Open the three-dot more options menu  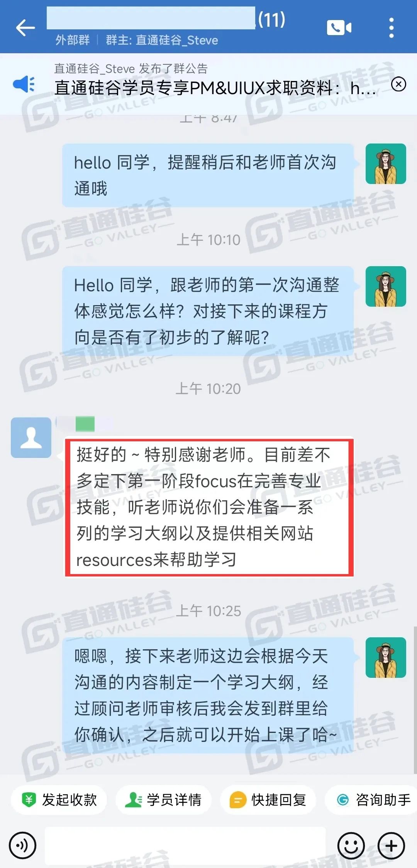pos(391,28)
